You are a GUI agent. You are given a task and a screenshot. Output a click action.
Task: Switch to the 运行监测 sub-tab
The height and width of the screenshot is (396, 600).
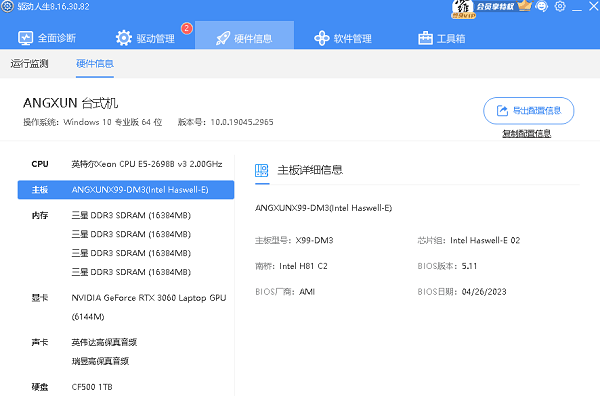click(x=29, y=64)
